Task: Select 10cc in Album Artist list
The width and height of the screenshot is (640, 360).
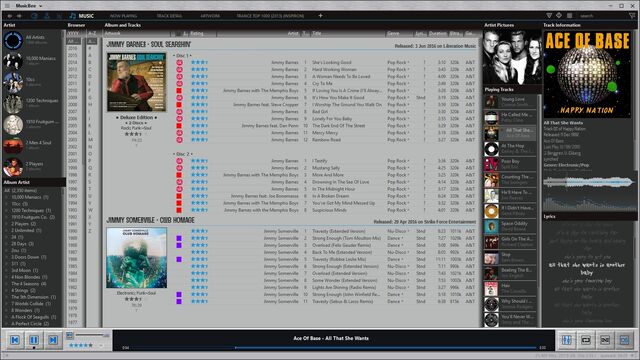Action: tap(19, 204)
